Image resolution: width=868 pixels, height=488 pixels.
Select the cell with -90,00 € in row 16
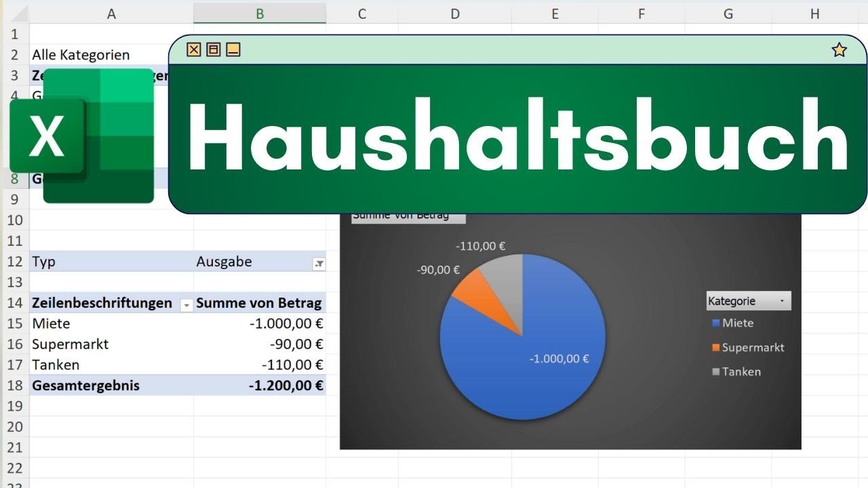[260, 344]
